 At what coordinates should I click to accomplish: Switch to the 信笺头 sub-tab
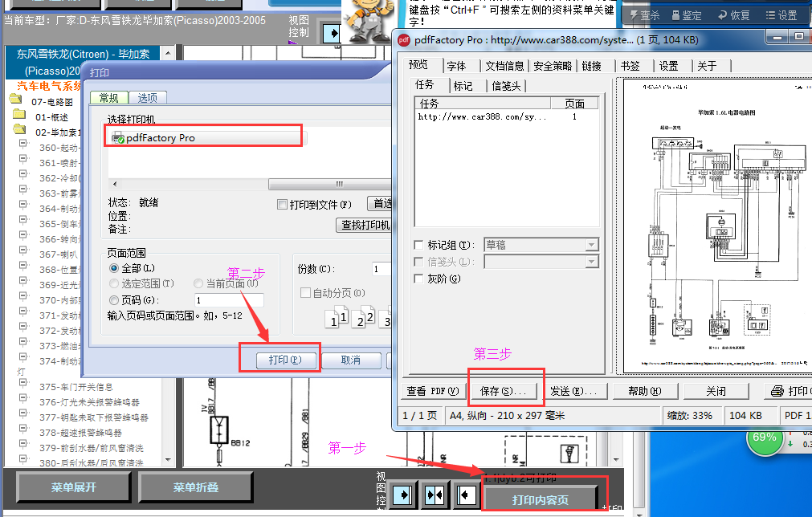506,86
